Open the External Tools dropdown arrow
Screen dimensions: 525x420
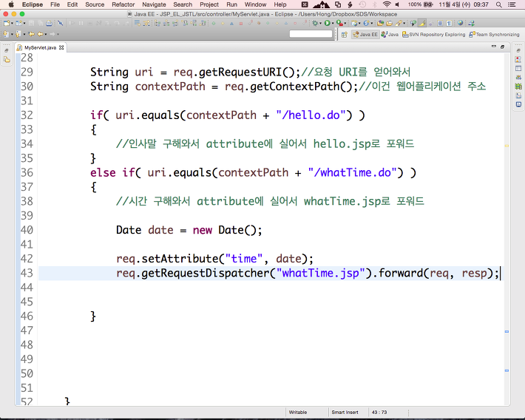pyautogui.click(x=345, y=24)
